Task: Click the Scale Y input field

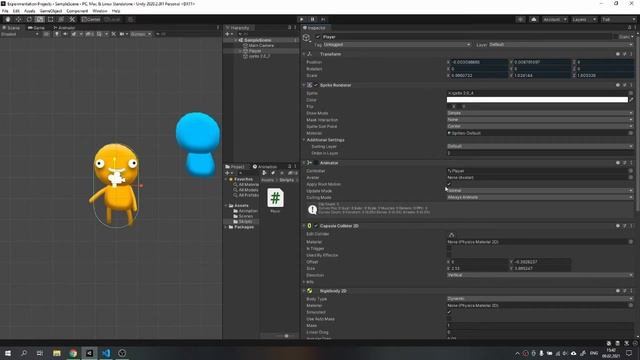Action: (x=542, y=76)
